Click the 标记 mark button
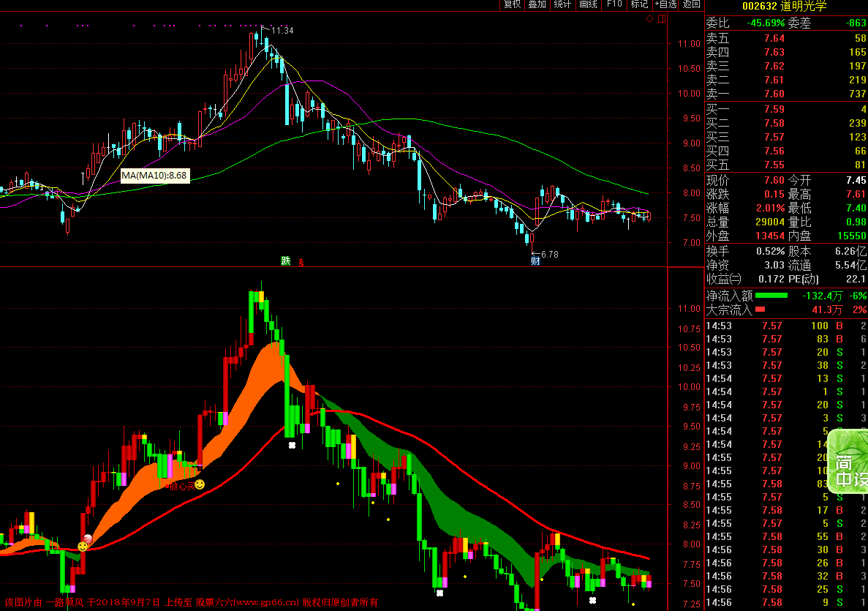The height and width of the screenshot is (611, 868). click(x=639, y=4)
